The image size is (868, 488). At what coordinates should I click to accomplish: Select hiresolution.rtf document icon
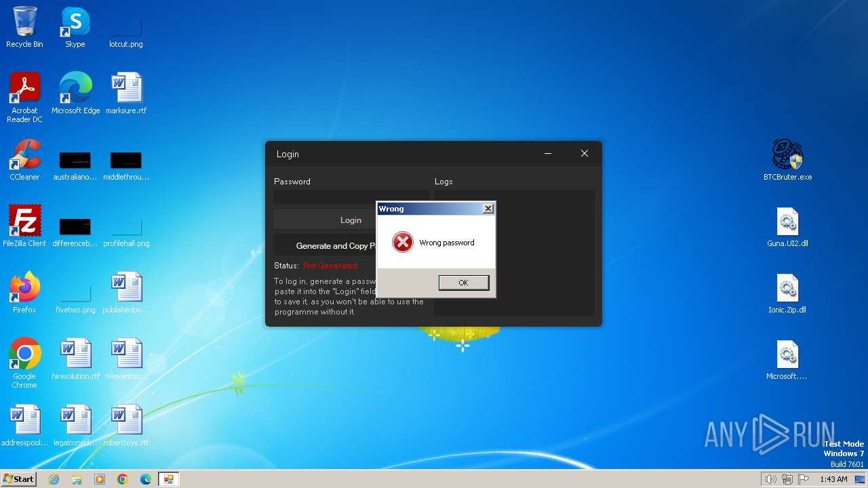pyautogui.click(x=75, y=359)
